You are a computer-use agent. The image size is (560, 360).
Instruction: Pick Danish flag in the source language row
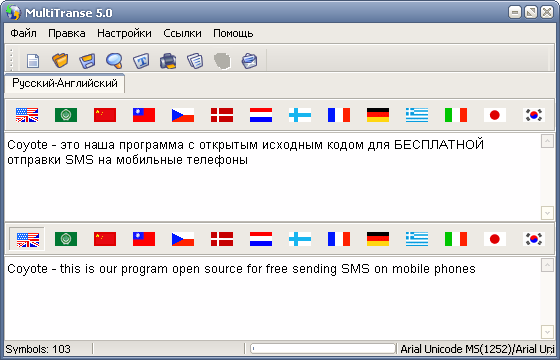point(222,115)
